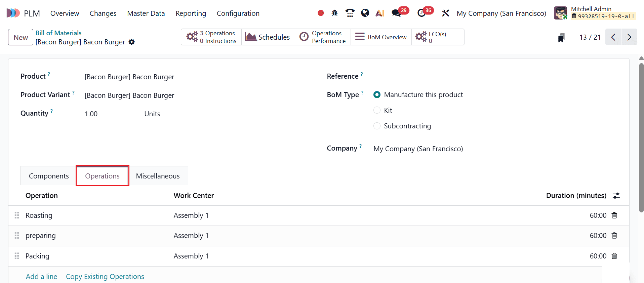Go to Bill of Materials breadcrumb
The image size is (644, 283).
tap(58, 33)
